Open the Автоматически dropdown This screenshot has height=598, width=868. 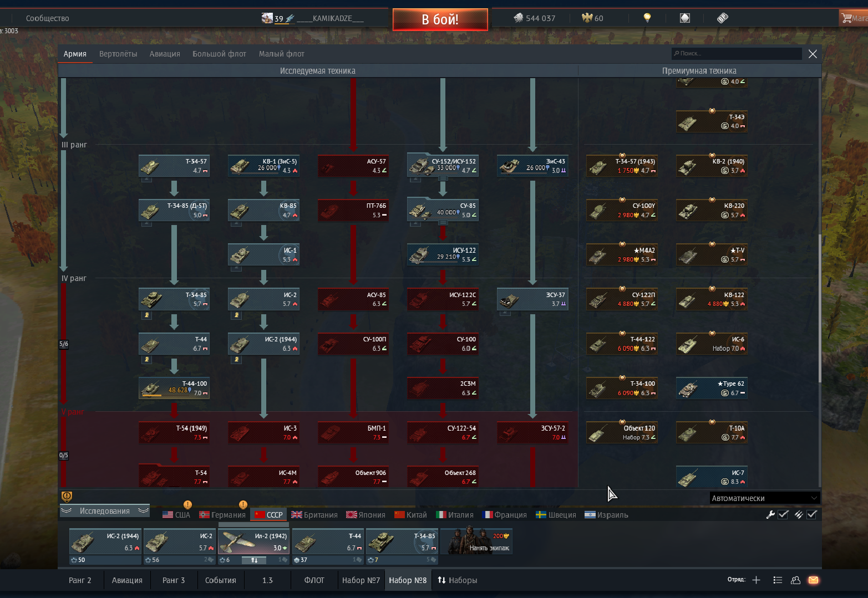[764, 498]
